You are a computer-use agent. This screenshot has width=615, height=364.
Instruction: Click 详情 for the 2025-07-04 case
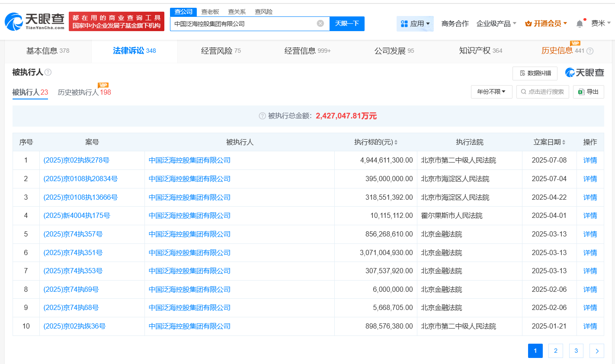pos(590,179)
